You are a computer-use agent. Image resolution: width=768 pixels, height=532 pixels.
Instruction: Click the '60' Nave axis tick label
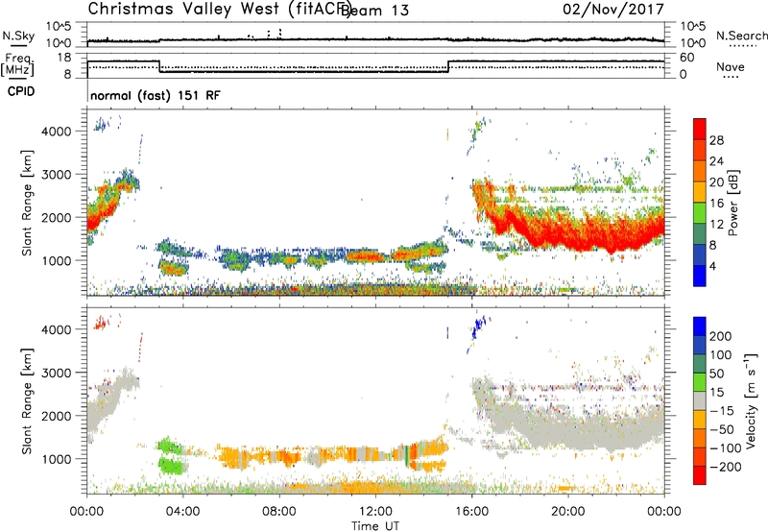coord(687,58)
